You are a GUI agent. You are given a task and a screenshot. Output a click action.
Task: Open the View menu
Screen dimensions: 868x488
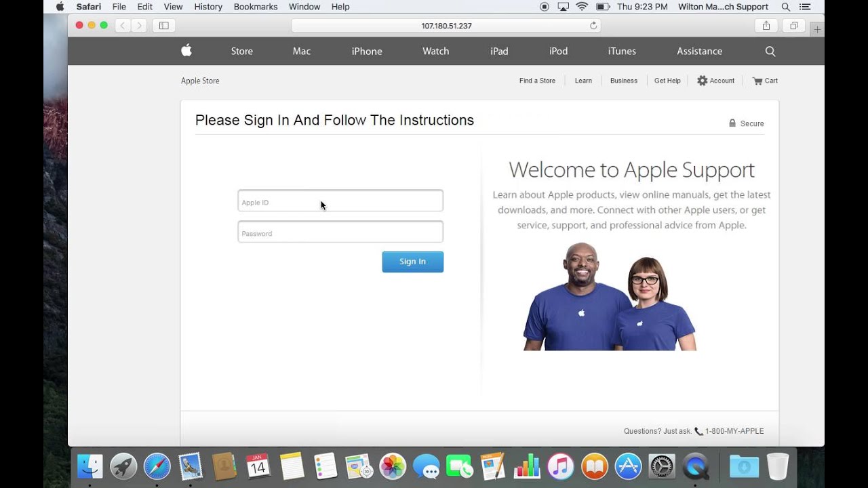coord(174,7)
